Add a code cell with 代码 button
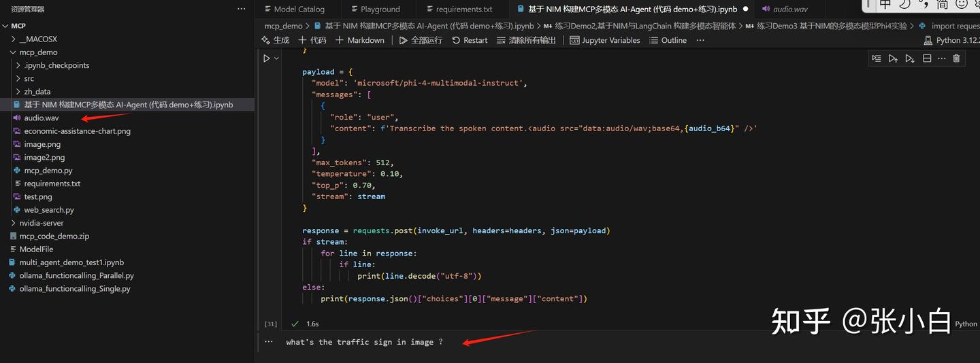The height and width of the screenshot is (363, 980). click(312, 40)
